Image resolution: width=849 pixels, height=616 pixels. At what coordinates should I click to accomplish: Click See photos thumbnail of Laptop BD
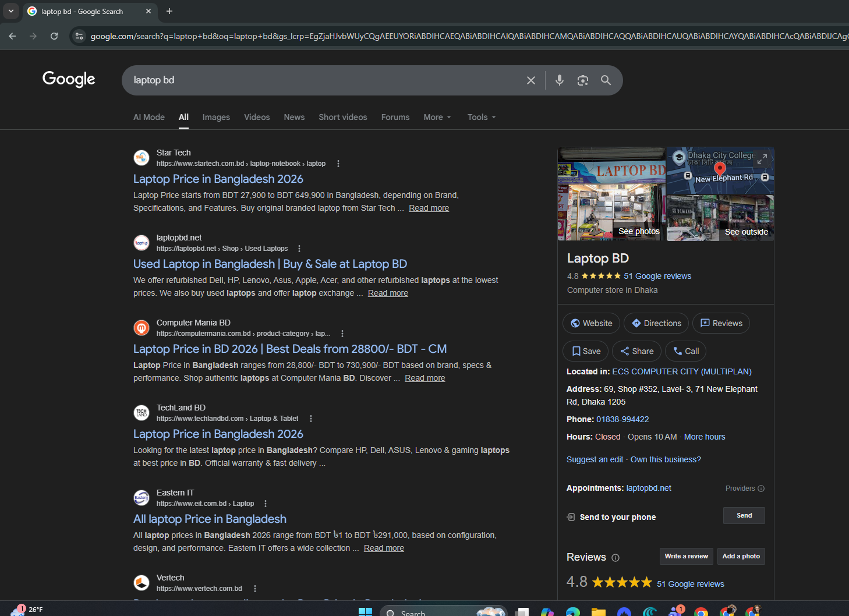[x=610, y=194]
